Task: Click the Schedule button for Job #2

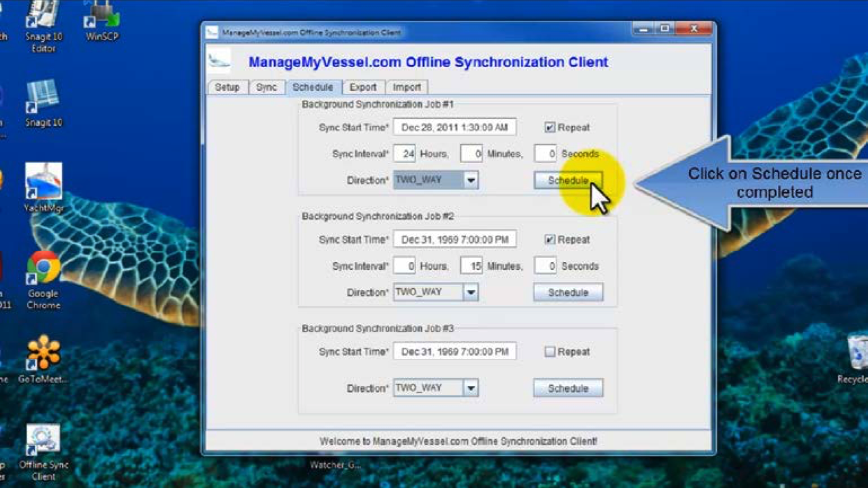Action: (568, 292)
